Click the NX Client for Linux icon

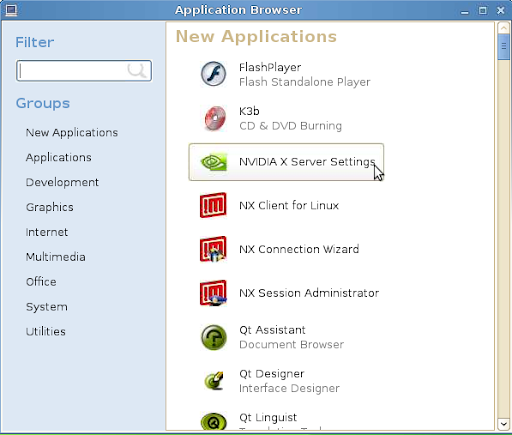tap(213, 205)
